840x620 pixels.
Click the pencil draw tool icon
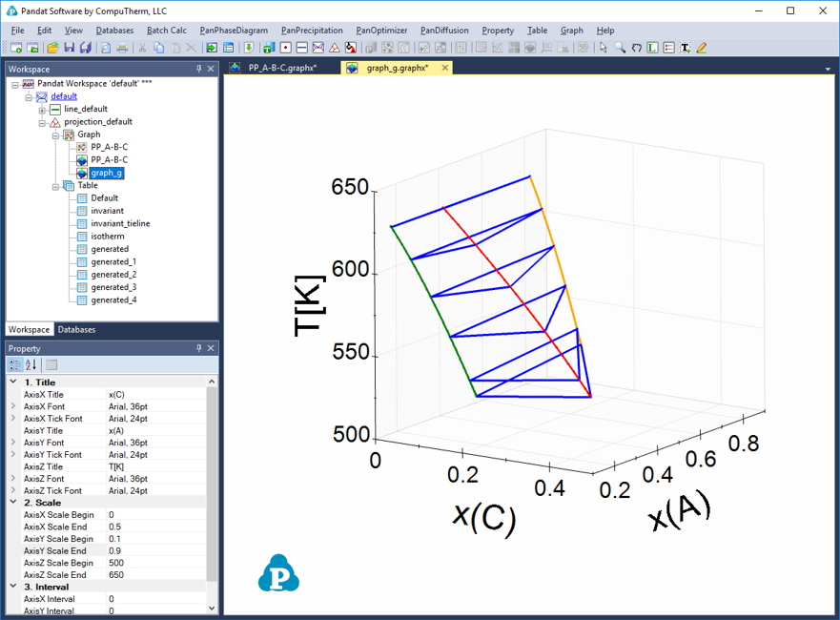click(x=702, y=48)
